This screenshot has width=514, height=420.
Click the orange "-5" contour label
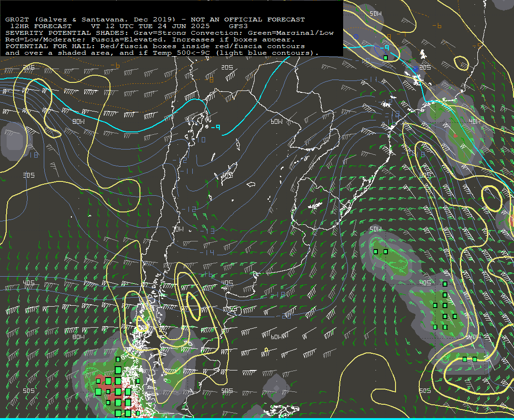pyautogui.click(x=478, y=45)
